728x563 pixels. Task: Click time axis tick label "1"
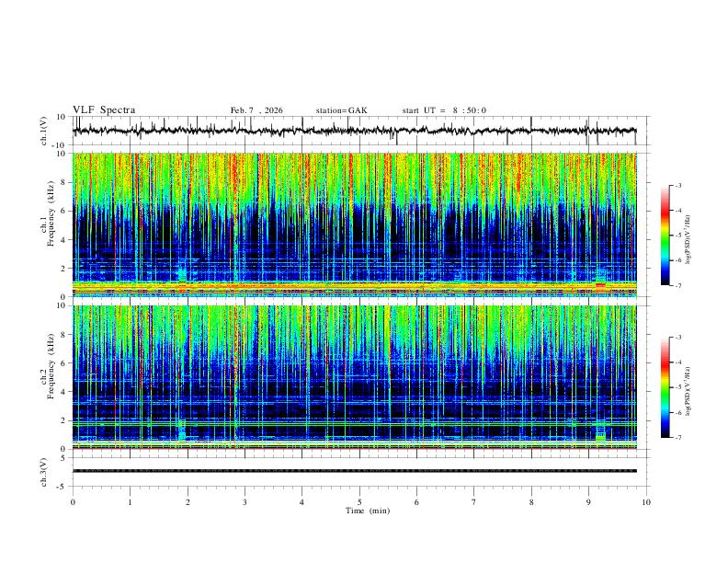(130, 502)
